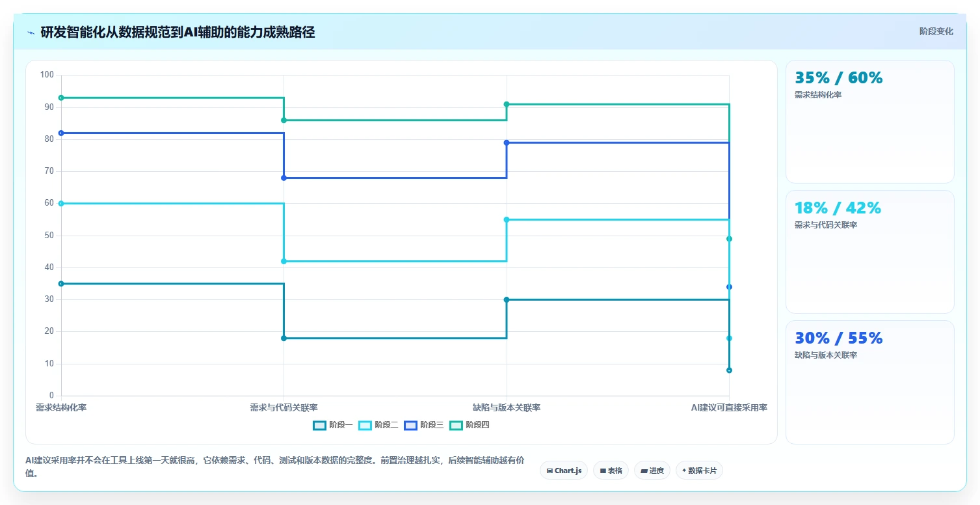Click the 阶段变化 label in the header
Viewport: 980px width, 505px height.
tap(936, 31)
